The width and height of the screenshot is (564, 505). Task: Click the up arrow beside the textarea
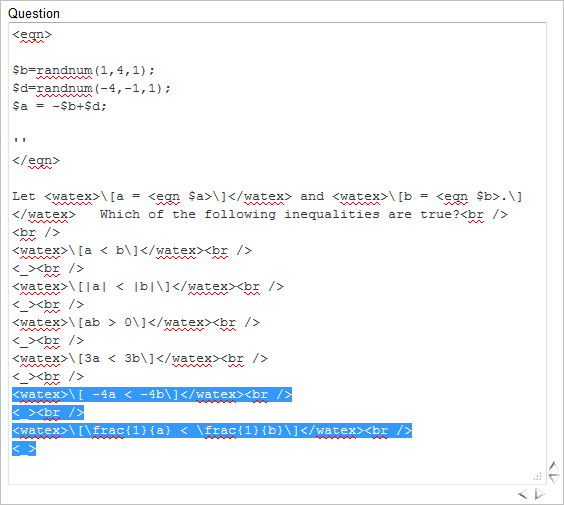click(x=554, y=466)
